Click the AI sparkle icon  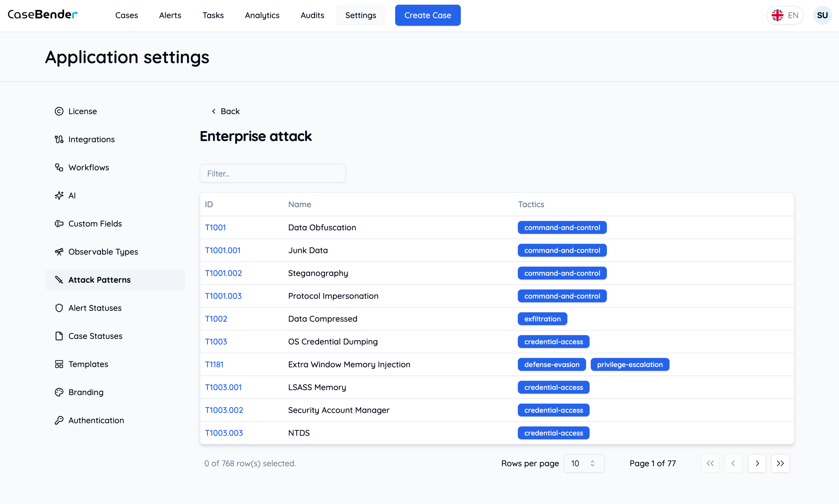pos(59,196)
